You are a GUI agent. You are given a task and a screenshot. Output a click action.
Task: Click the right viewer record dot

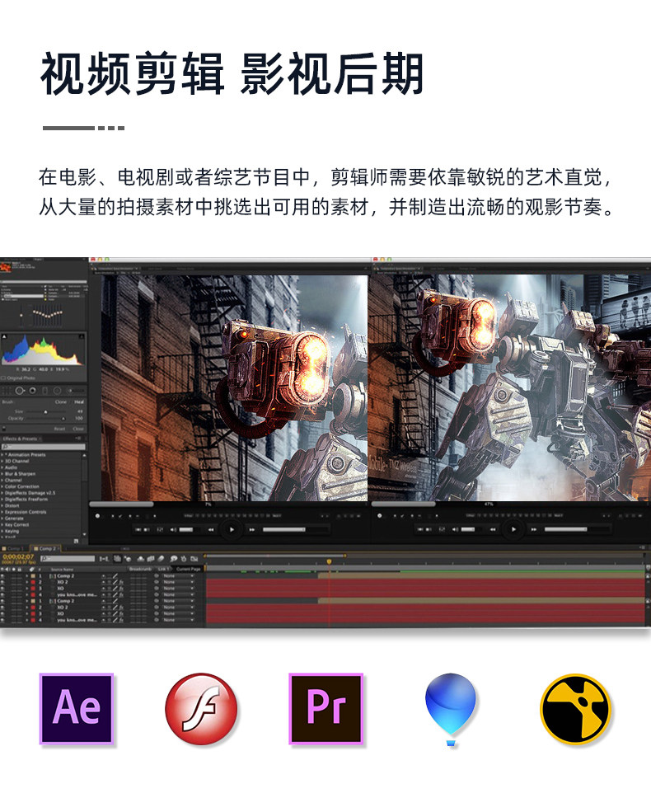point(379,516)
